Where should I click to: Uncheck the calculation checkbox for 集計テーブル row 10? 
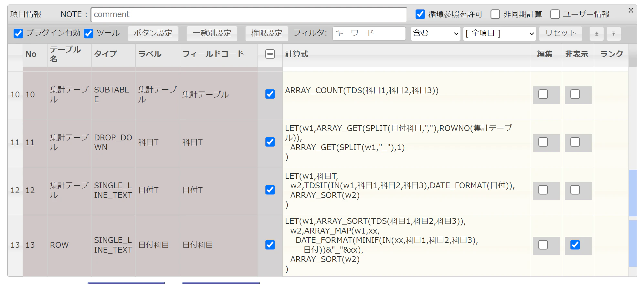(x=270, y=94)
